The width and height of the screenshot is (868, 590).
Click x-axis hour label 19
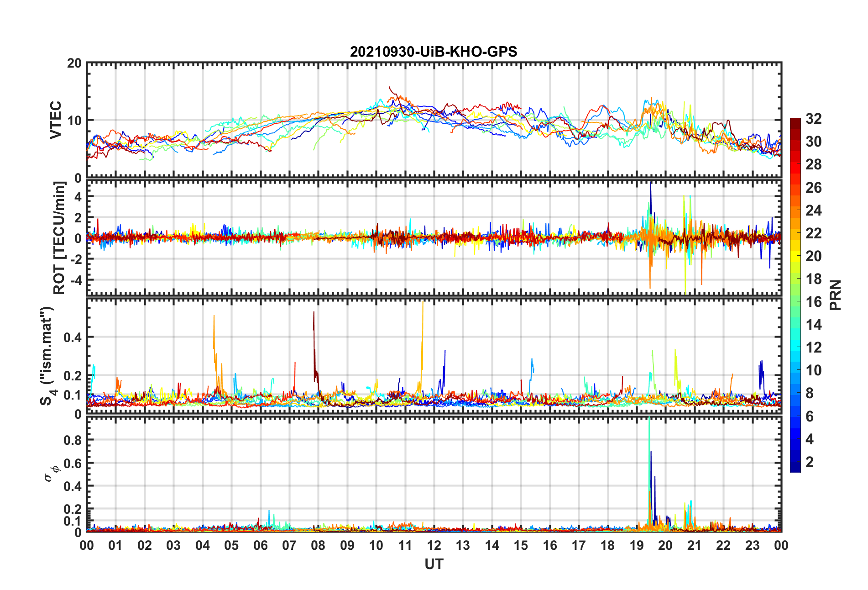tap(637, 545)
